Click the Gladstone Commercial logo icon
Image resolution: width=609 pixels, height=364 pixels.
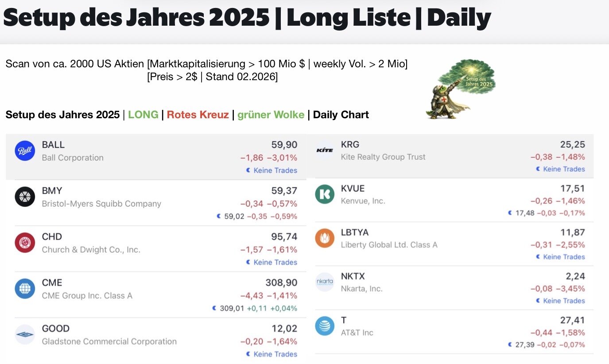click(x=25, y=335)
